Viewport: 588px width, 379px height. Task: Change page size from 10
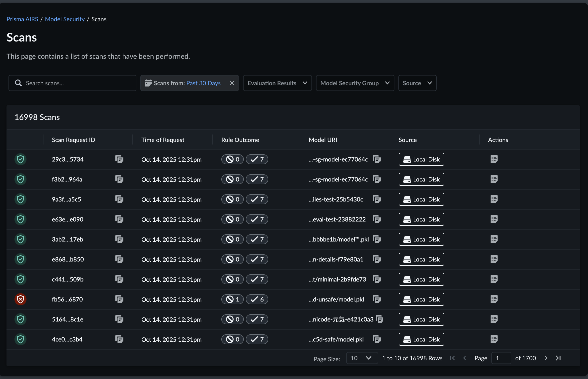(x=361, y=358)
